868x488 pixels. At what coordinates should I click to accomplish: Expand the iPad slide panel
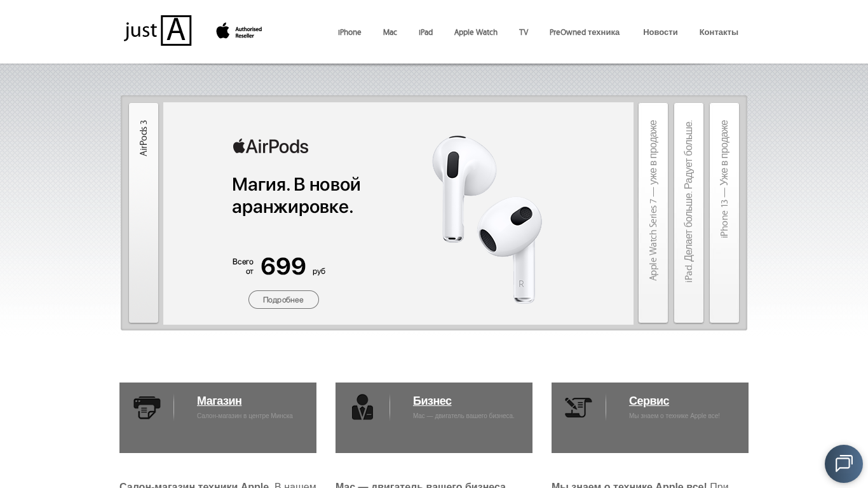tap(689, 213)
